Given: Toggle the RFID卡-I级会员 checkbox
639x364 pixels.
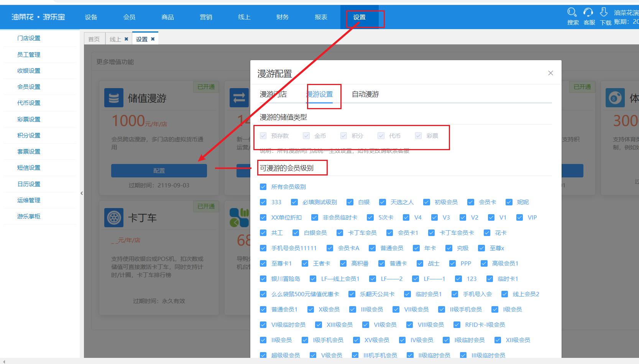Looking at the screenshot, I should coord(457,325).
